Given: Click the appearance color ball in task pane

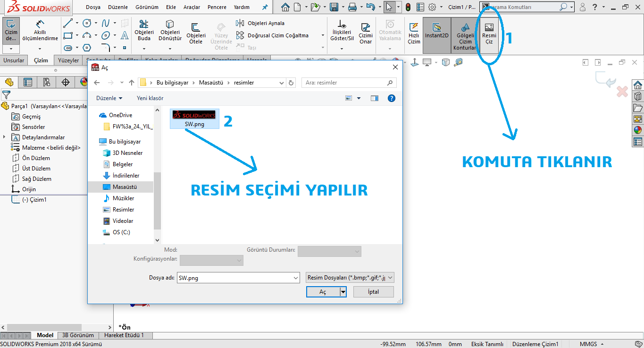Looking at the screenshot, I should (638, 130).
